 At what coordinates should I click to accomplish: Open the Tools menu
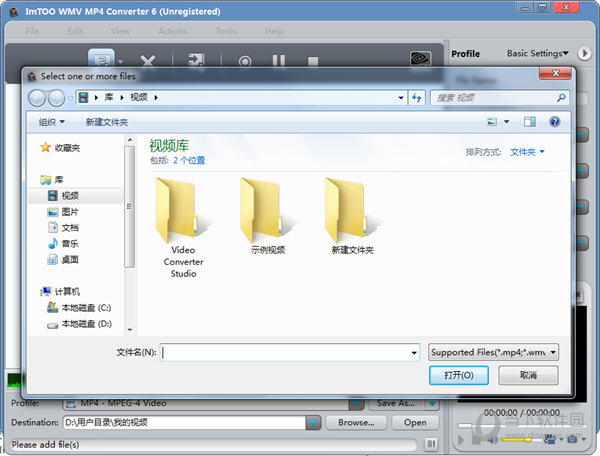click(226, 31)
